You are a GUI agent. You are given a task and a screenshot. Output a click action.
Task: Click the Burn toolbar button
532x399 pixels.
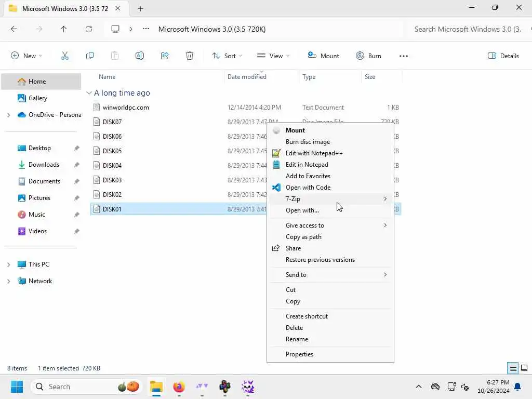[368, 56]
